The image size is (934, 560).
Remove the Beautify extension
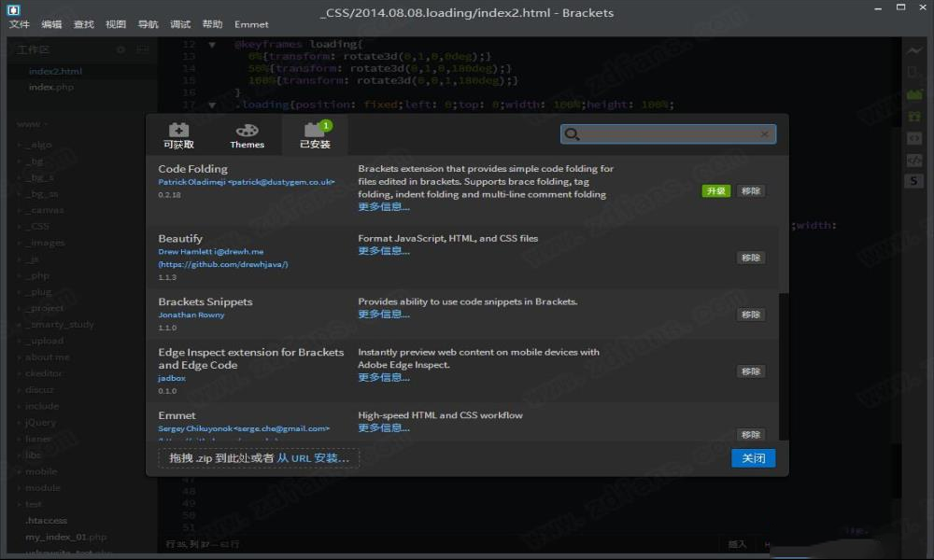pyautogui.click(x=750, y=258)
